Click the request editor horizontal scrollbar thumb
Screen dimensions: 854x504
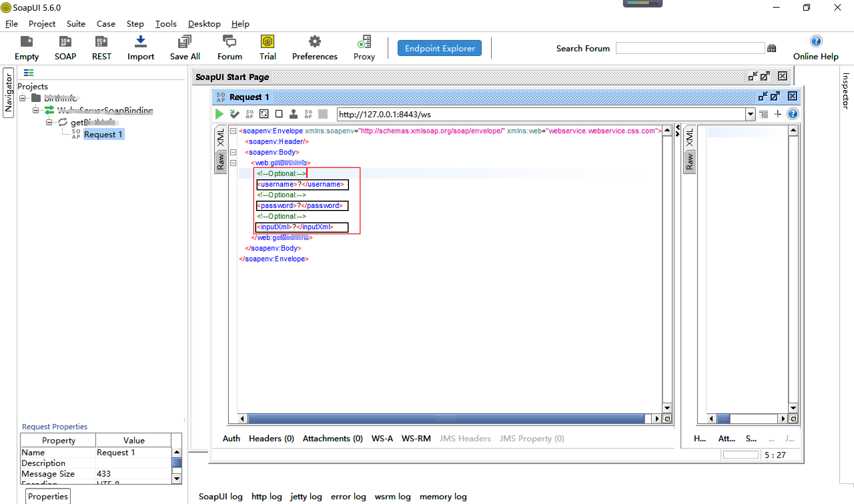[446, 418]
